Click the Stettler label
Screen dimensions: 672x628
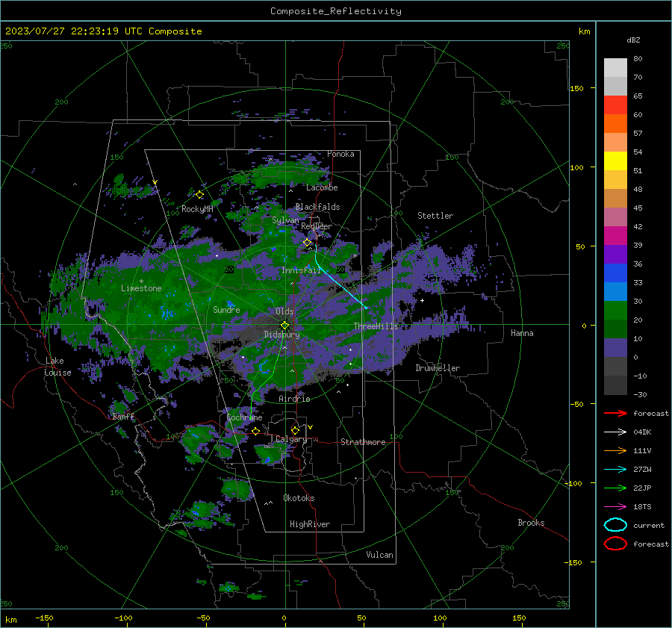coord(435,216)
